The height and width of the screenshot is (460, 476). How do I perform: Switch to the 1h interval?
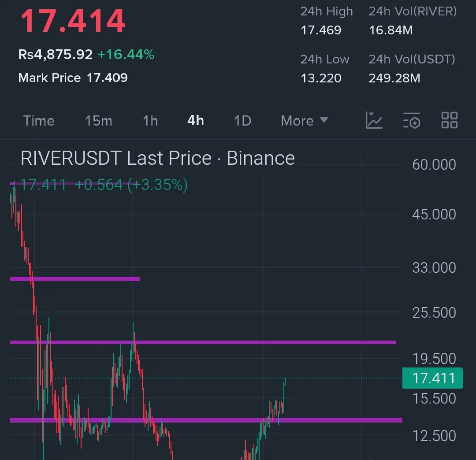(150, 121)
